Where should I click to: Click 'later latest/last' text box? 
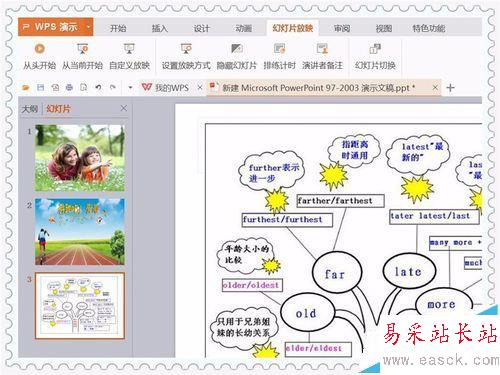click(x=434, y=216)
